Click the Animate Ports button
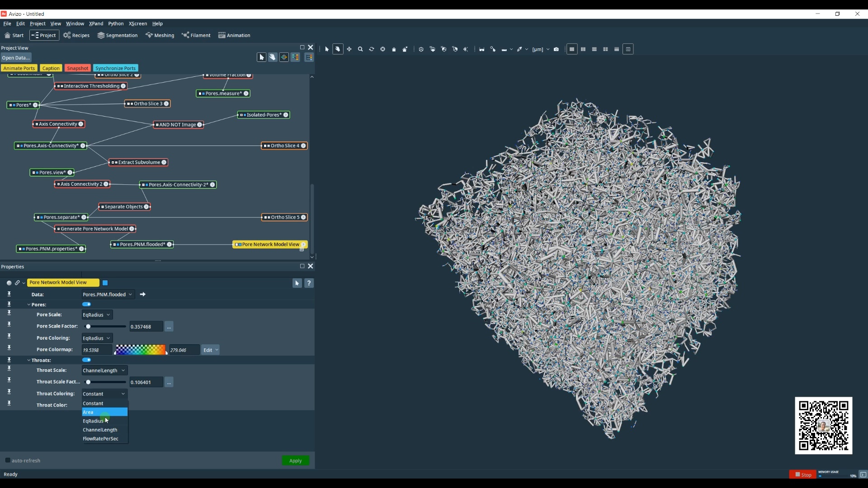The height and width of the screenshot is (488, 868). click(19, 68)
